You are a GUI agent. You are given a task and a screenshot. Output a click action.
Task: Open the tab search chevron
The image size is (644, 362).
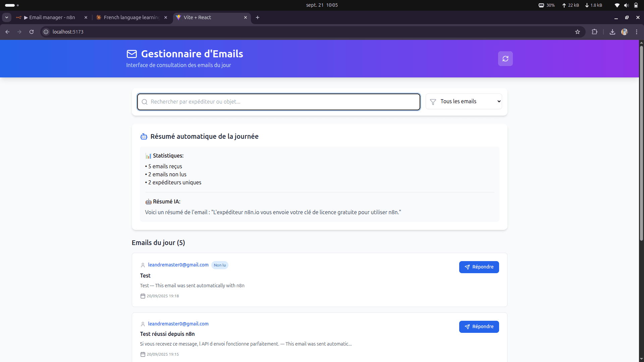point(6,17)
